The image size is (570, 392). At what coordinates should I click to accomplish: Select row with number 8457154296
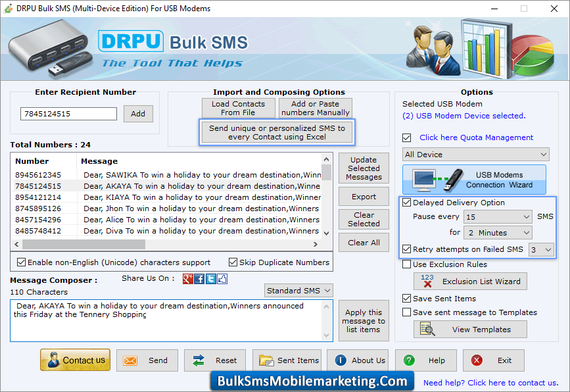(166, 220)
